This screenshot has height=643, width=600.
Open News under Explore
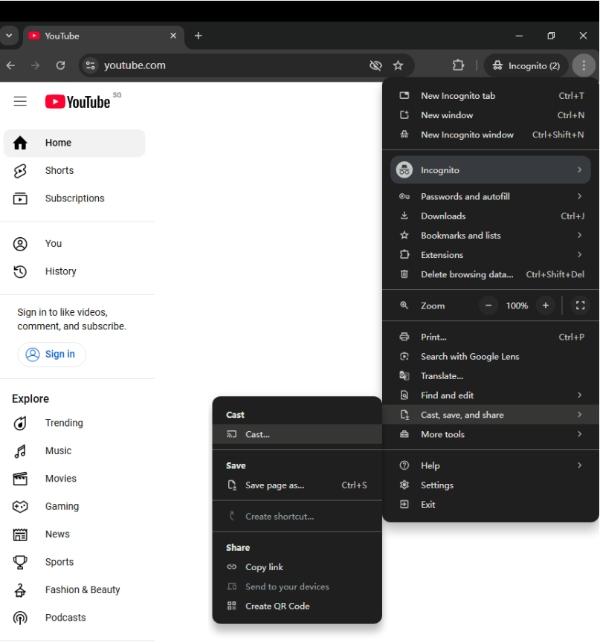(x=74, y=534)
